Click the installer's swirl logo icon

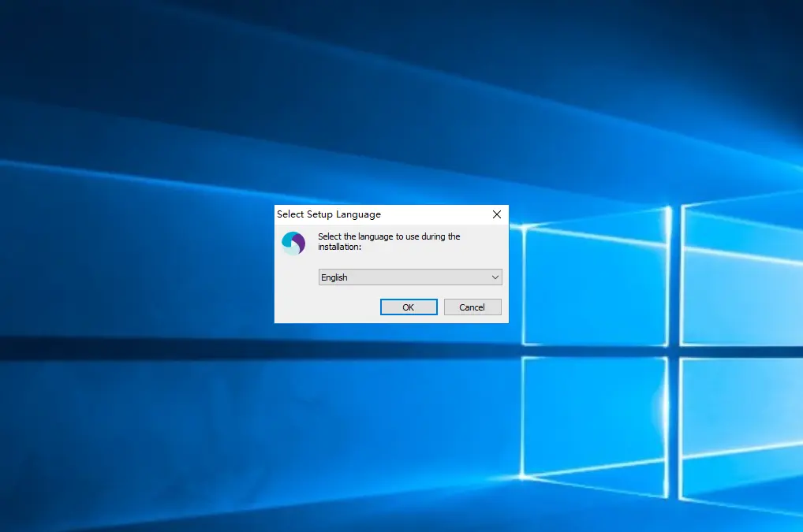point(293,243)
